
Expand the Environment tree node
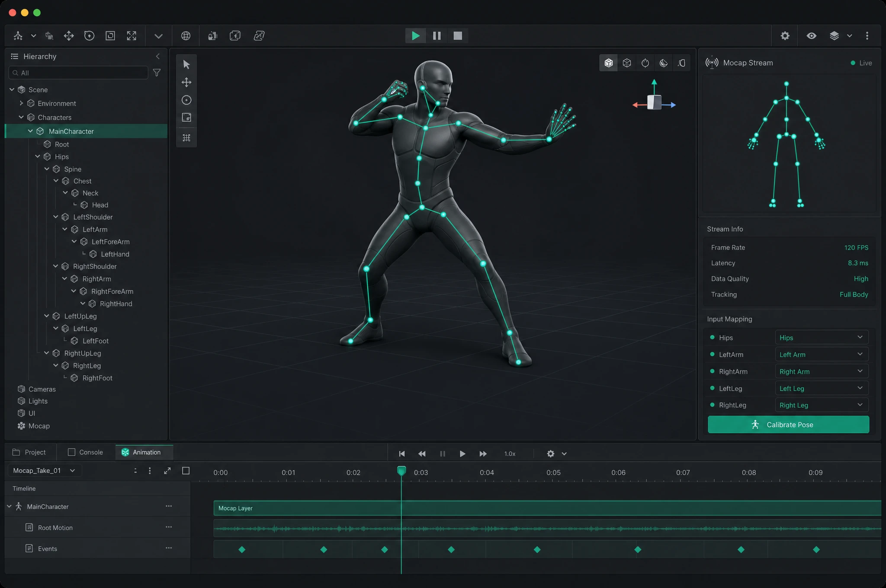point(21,103)
